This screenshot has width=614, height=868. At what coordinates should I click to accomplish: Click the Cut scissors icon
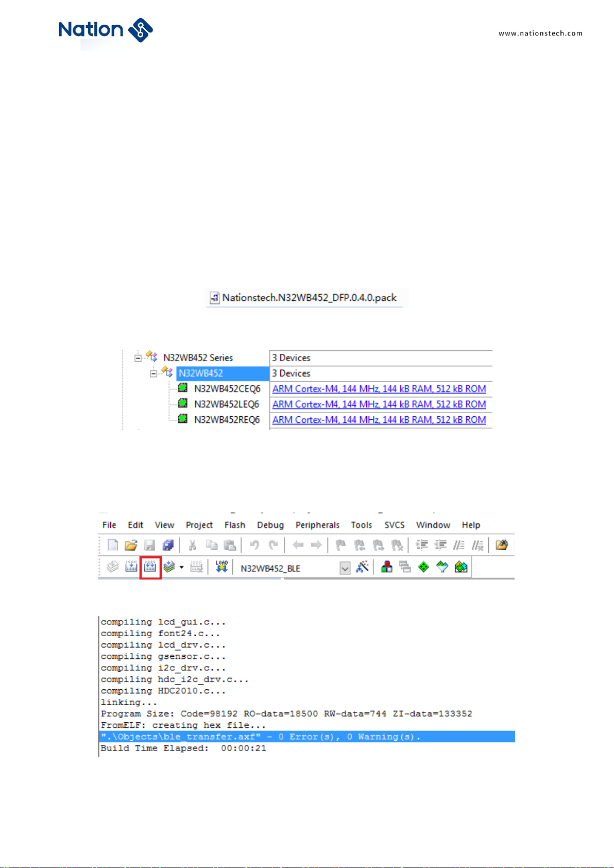pyautogui.click(x=193, y=545)
